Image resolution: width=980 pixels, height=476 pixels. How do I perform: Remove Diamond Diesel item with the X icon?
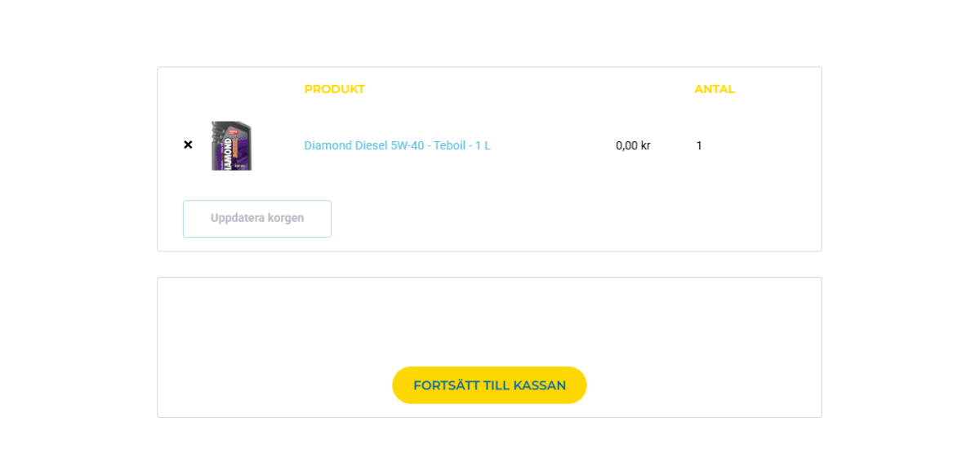[x=188, y=145]
